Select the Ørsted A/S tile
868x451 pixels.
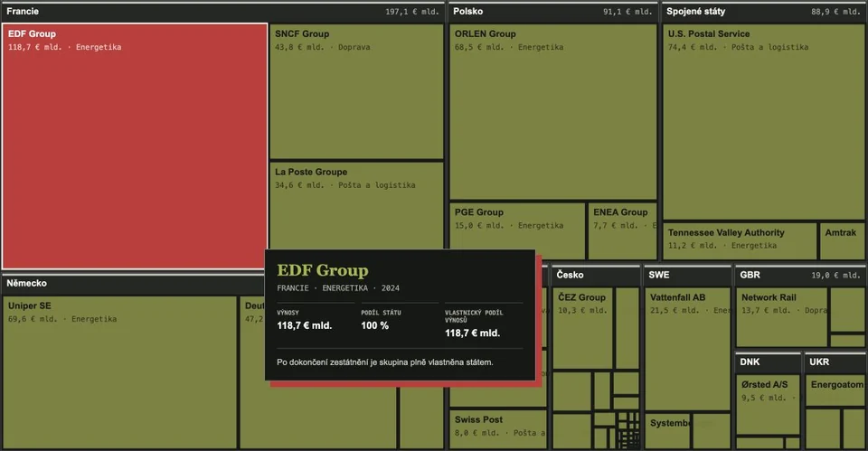(x=769, y=405)
